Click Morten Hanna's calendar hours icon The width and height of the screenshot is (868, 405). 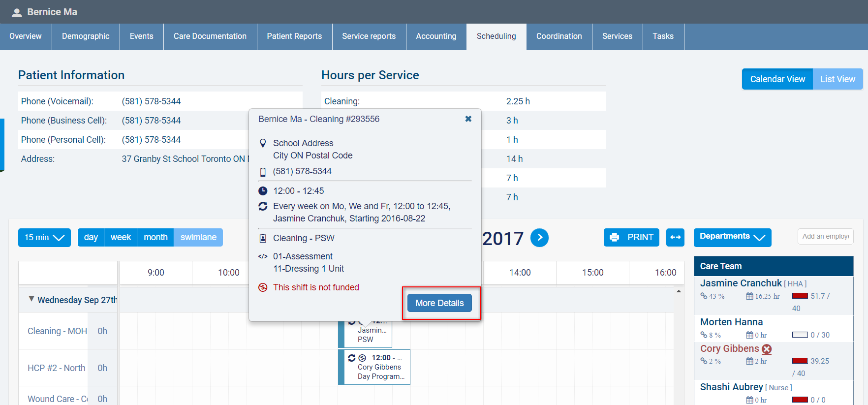pyautogui.click(x=749, y=335)
